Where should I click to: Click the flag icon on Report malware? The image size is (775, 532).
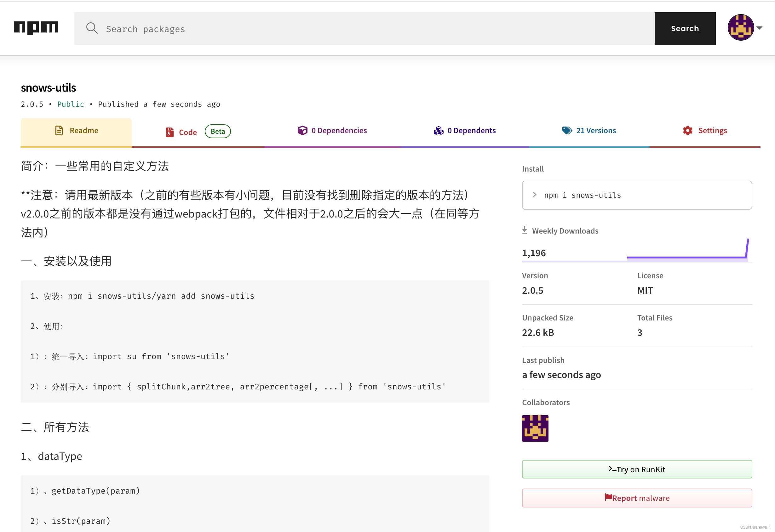[x=609, y=497]
